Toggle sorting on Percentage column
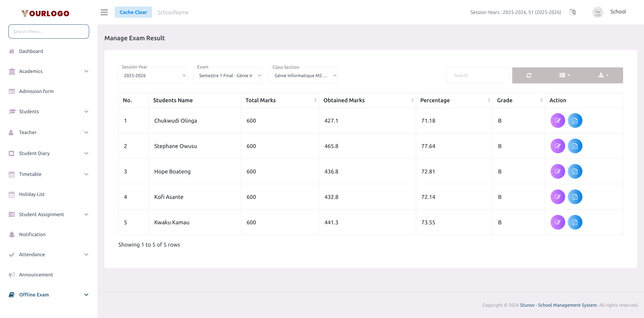This screenshot has width=644, height=318. coord(489,100)
